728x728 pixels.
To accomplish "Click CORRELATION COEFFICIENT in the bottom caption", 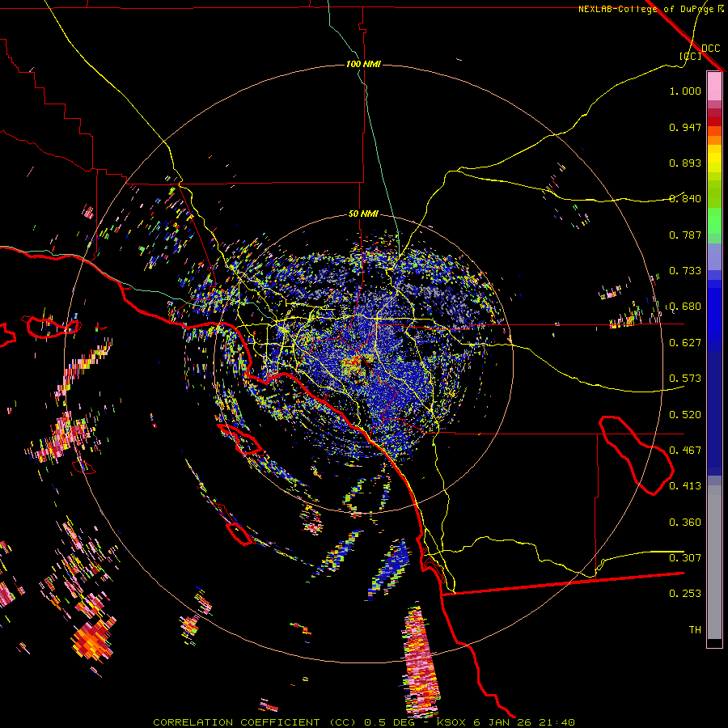I will coord(236,722).
